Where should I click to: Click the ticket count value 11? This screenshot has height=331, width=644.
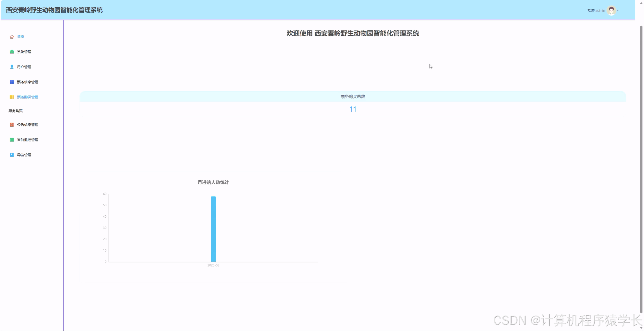click(353, 109)
